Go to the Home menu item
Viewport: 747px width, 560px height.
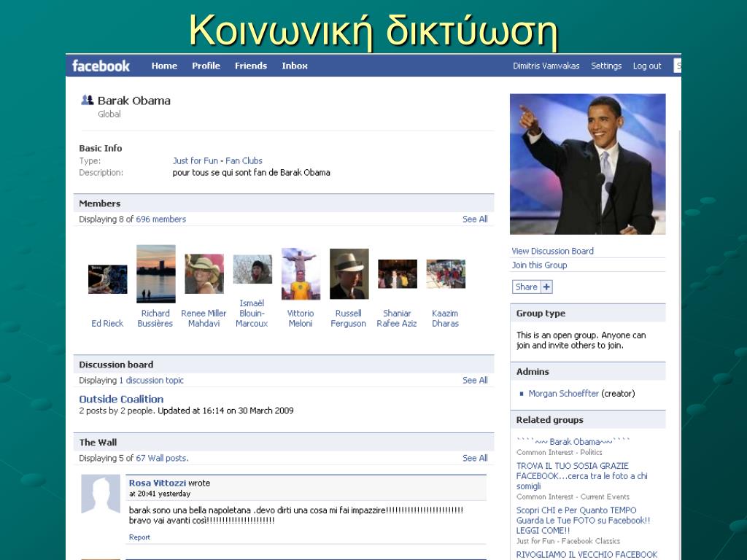coord(164,66)
